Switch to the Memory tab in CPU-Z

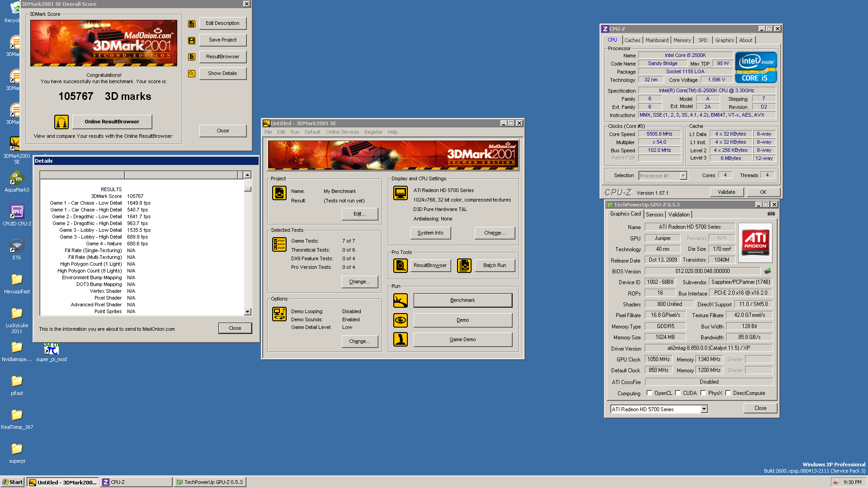click(x=682, y=40)
